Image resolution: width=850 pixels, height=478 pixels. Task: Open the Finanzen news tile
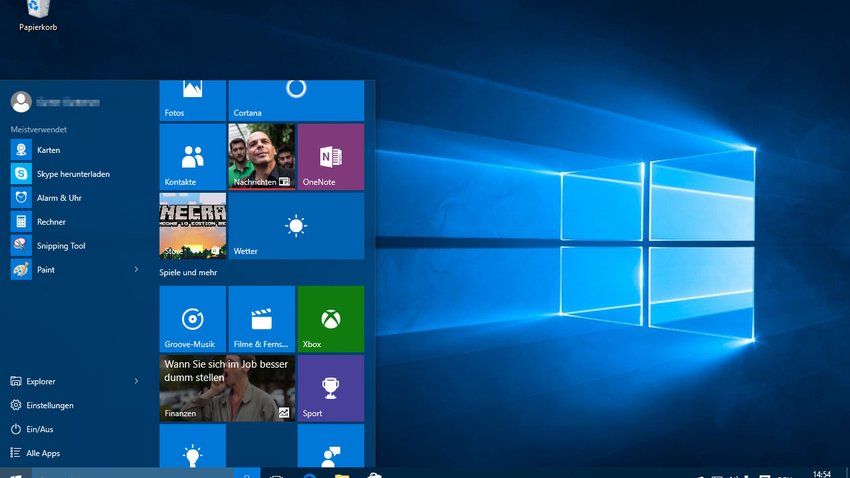(227, 388)
